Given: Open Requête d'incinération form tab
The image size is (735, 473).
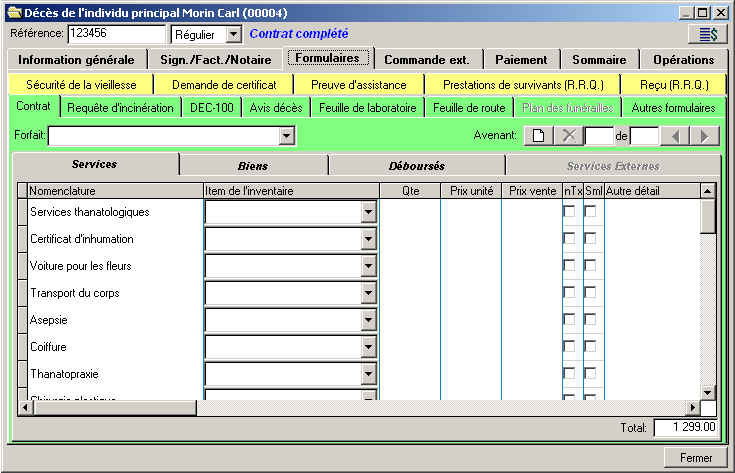Looking at the screenshot, I should 122,108.
